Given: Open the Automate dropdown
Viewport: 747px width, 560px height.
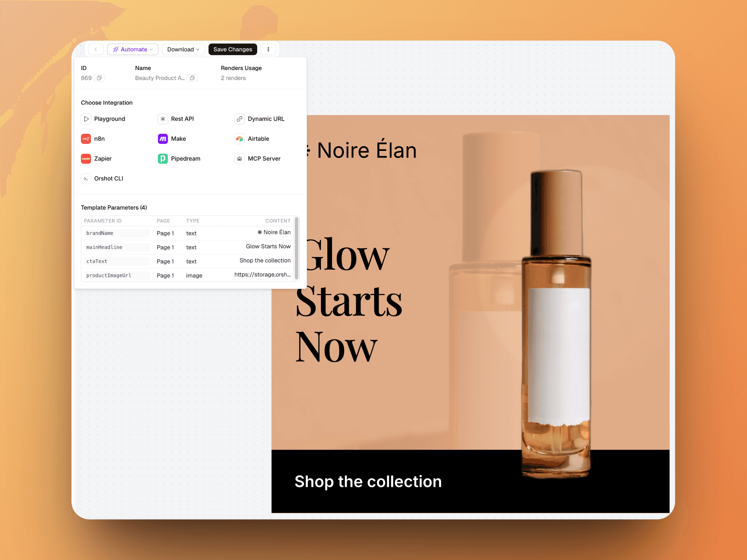Looking at the screenshot, I should (132, 49).
